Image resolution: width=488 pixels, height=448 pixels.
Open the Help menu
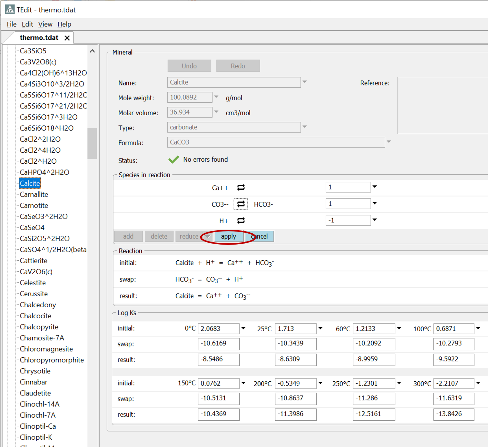pyautogui.click(x=64, y=24)
